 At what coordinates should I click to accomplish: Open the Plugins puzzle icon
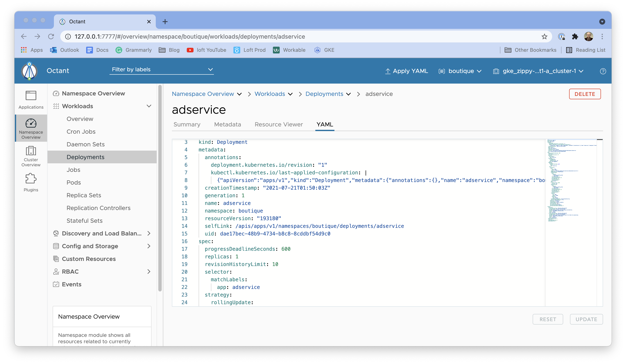tap(31, 182)
